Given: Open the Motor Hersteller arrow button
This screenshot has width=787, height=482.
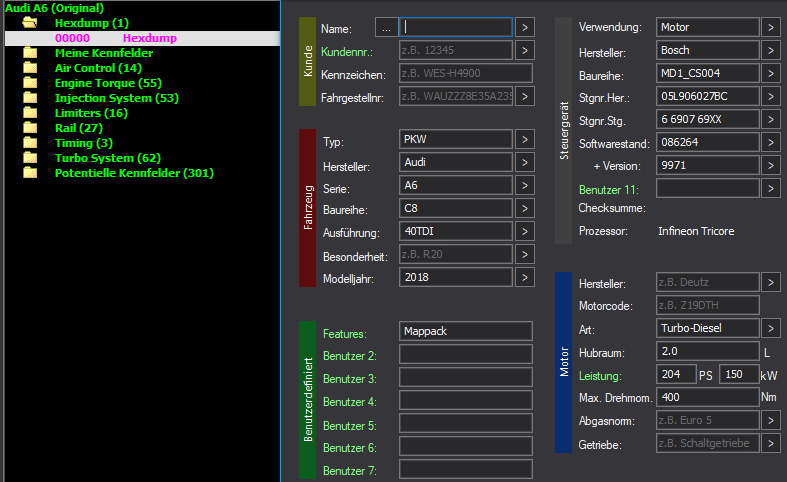Looking at the screenshot, I should 771,282.
